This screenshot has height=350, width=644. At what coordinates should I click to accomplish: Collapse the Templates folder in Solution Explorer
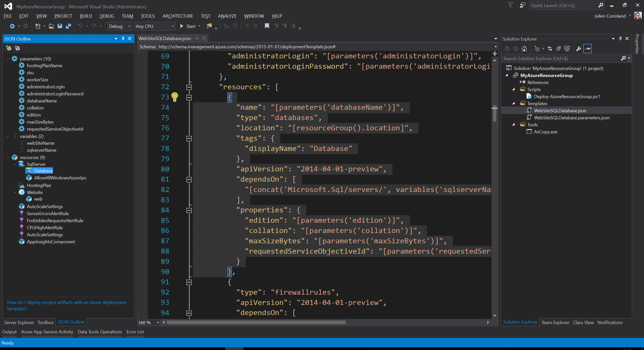click(514, 103)
